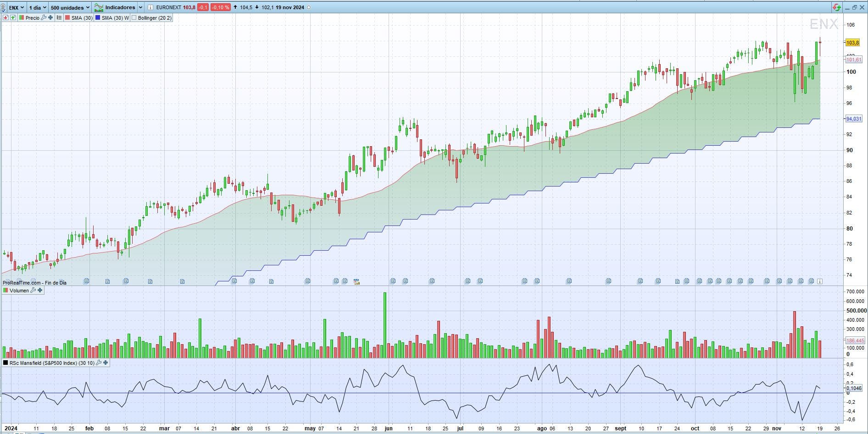868x434 pixels.
Task: Click the Volumen red-green swatch
Action: [6, 291]
